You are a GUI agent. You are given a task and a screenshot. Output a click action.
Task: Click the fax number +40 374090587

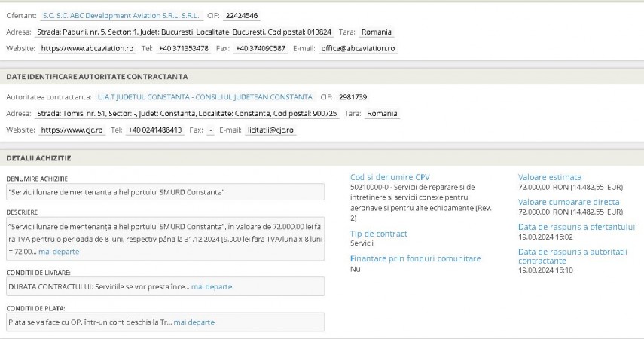coord(261,48)
